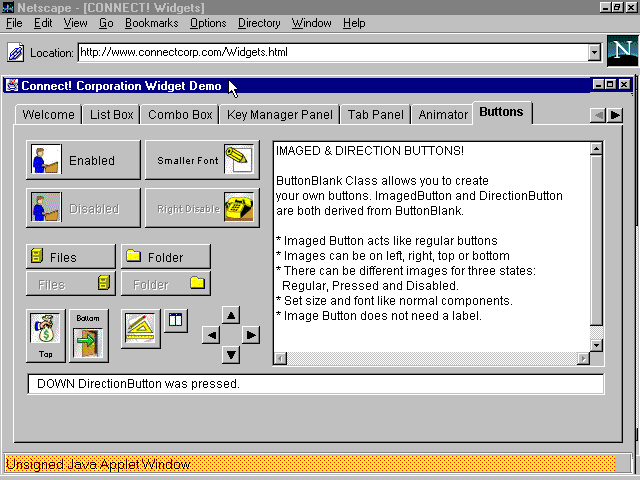This screenshot has width=640, height=480.
Task: Switch to the Animator tab
Action: coord(443,115)
